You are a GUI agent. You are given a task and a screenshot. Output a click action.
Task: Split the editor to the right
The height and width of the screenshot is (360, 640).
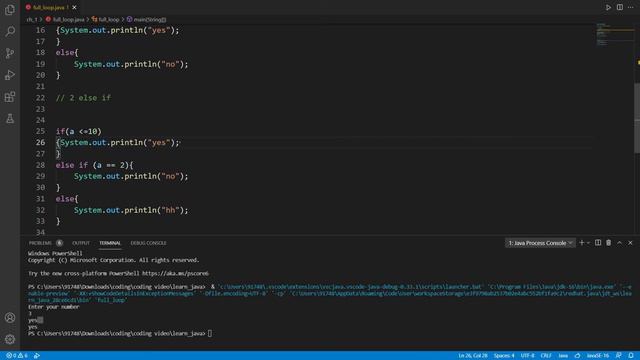[x=620, y=7]
